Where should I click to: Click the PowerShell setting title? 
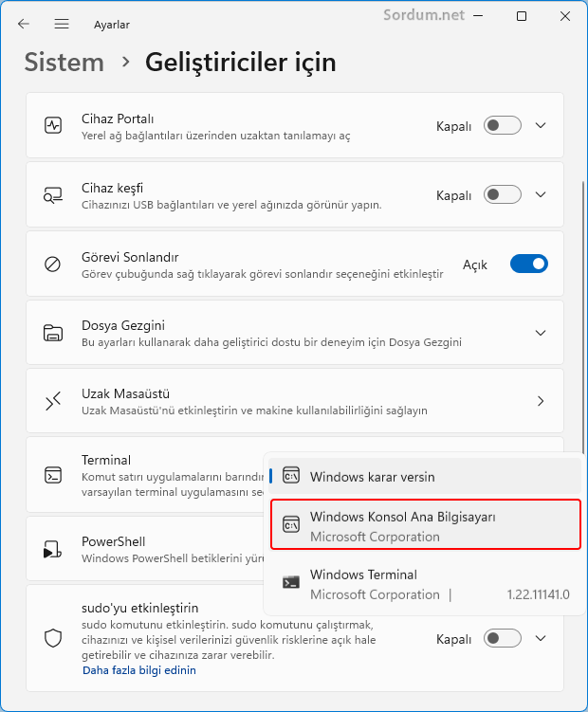114,541
